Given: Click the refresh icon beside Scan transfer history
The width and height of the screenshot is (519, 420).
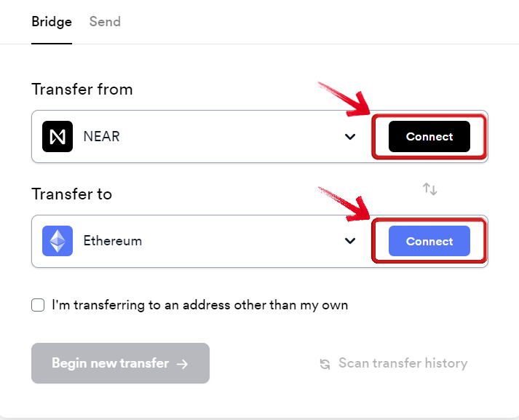Looking at the screenshot, I should (x=325, y=364).
